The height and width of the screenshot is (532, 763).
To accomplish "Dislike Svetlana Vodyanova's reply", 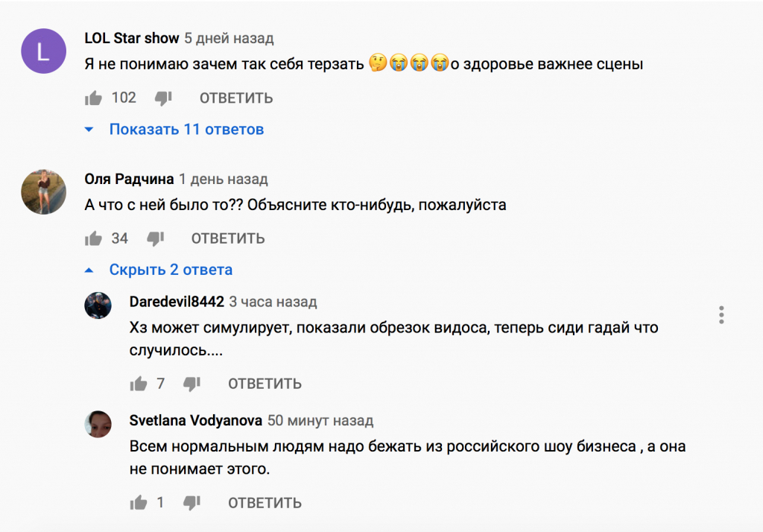I will (x=191, y=503).
